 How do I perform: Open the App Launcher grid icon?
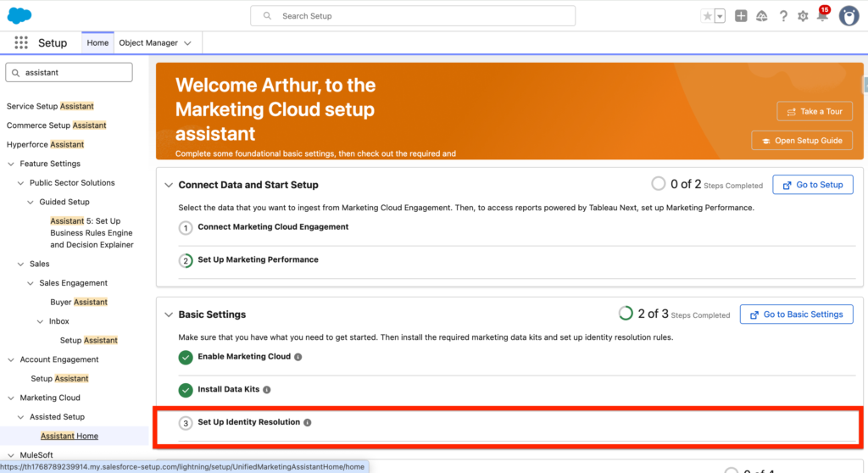point(21,42)
